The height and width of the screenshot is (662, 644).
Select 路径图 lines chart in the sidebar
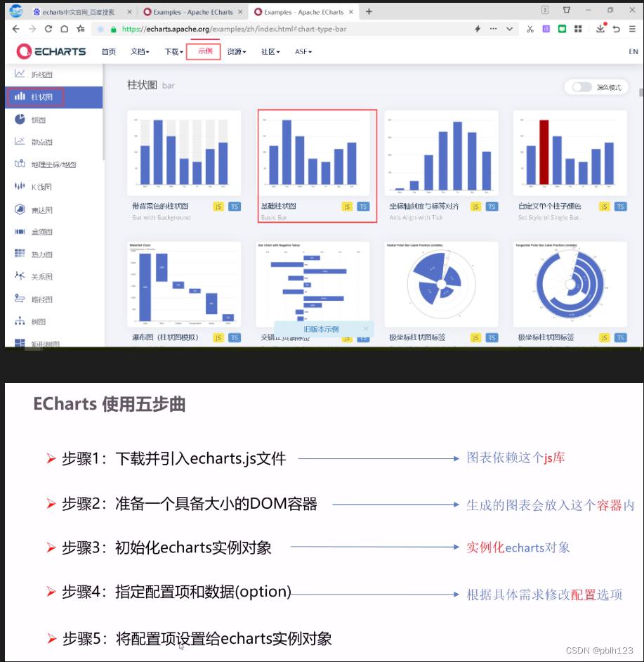coord(53,299)
